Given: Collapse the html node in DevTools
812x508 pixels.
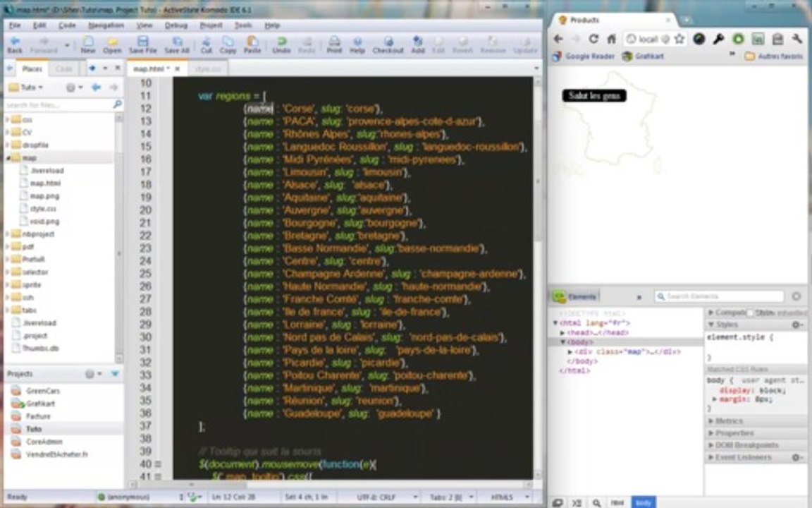Looking at the screenshot, I should tap(555, 323).
